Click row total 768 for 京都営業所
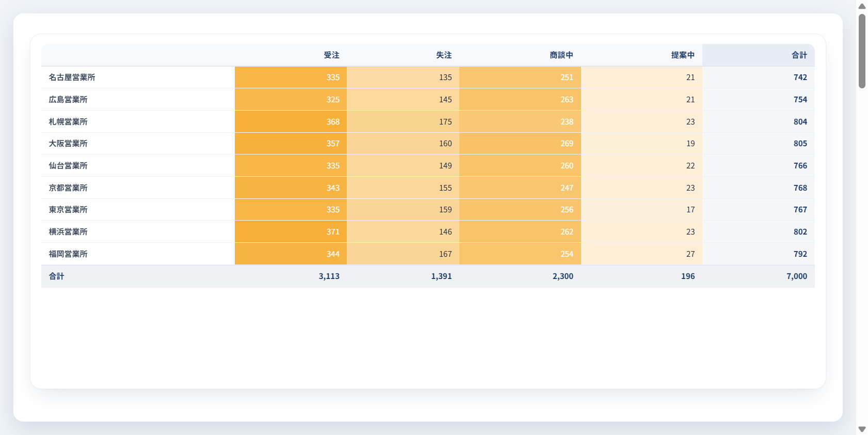This screenshot has width=868, height=435. (759, 188)
